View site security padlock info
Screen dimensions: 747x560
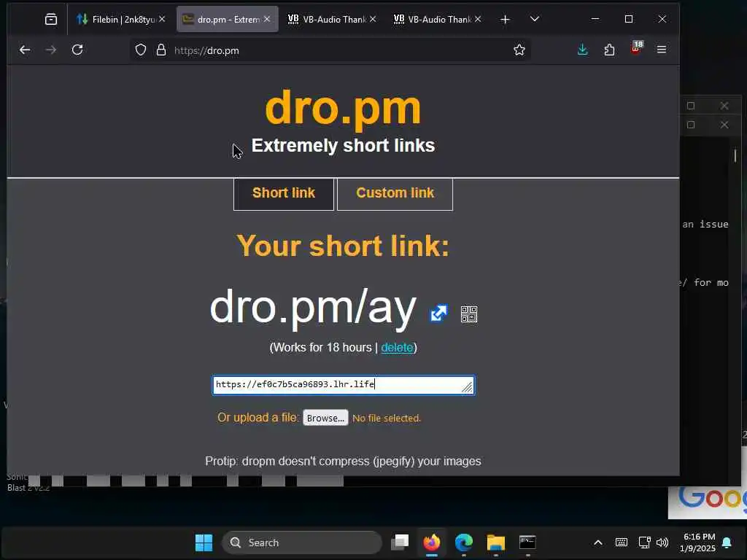tap(161, 50)
